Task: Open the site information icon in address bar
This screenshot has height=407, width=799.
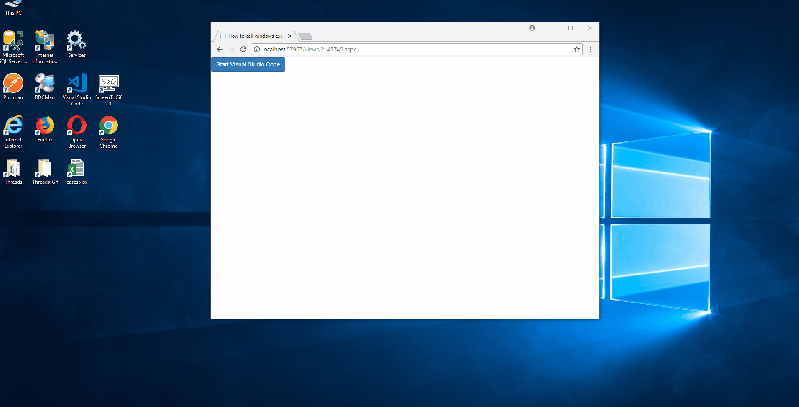Action: [257, 49]
